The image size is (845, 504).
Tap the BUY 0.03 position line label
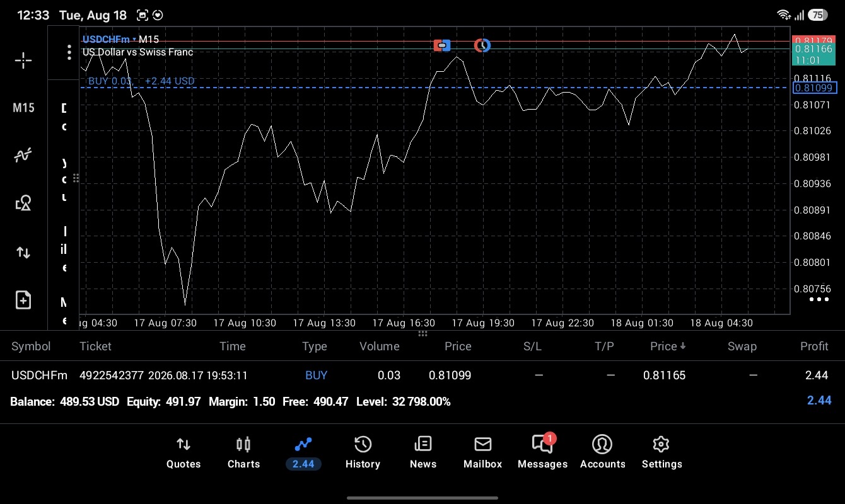[141, 81]
